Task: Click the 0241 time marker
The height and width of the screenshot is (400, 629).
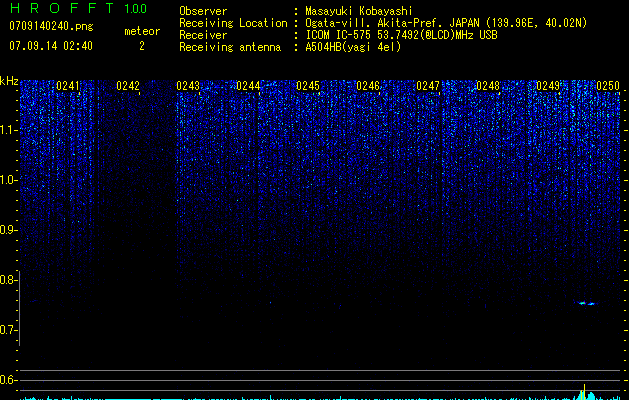Action: click(x=68, y=86)
